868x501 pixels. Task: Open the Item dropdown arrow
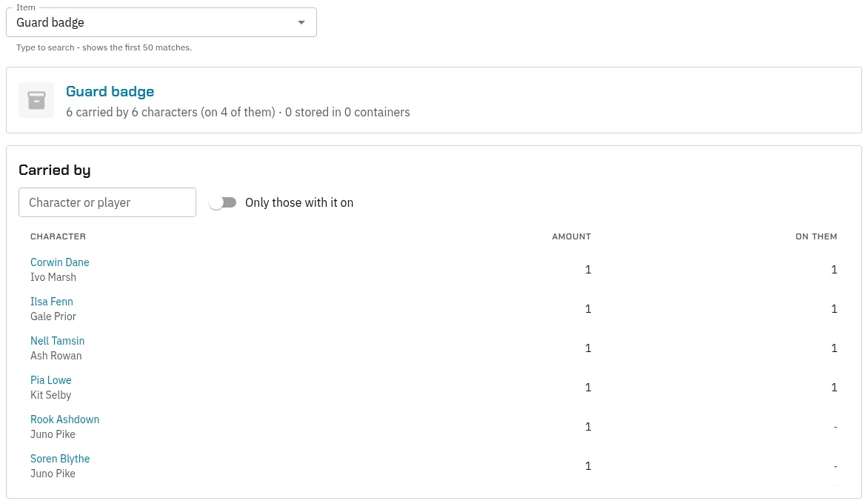(x=301, y=23)
